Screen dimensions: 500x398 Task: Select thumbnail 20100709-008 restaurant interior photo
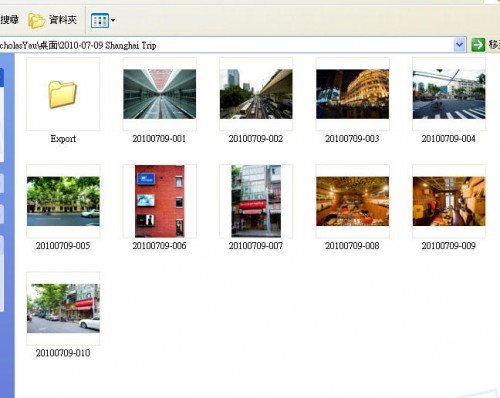pyautogui.click(x=352, y=201)
